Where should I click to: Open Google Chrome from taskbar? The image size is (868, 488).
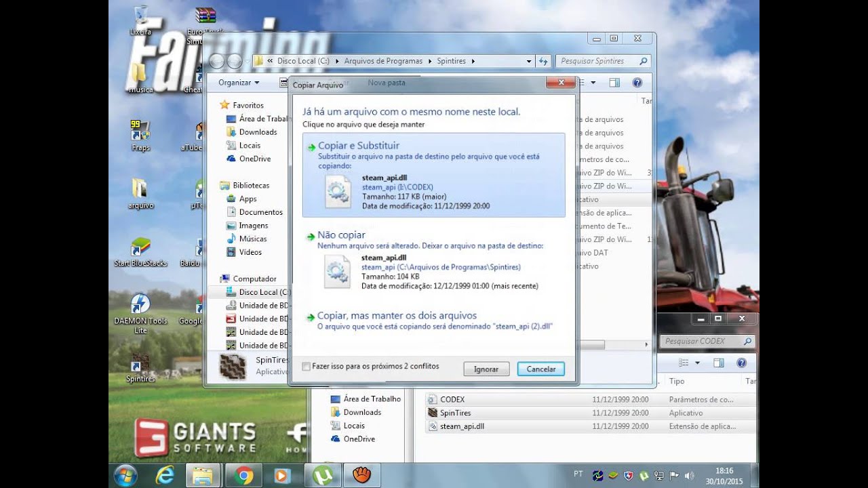243,476
